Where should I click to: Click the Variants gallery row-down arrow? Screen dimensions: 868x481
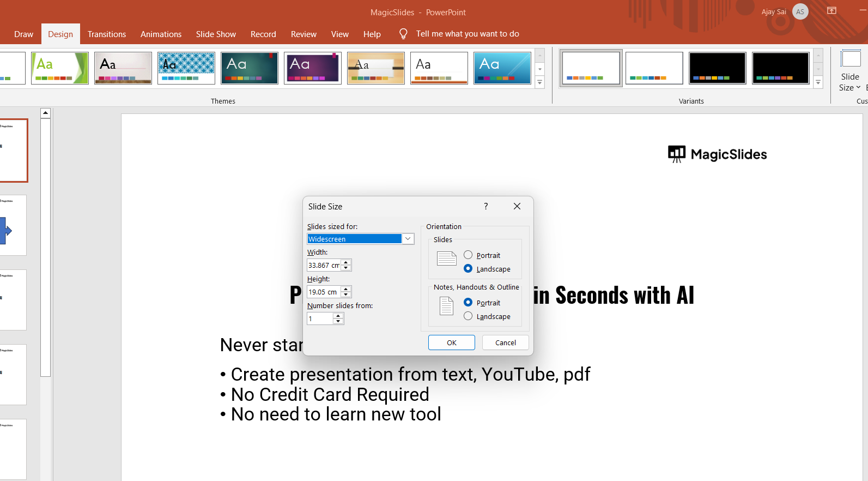coord(818,69)
